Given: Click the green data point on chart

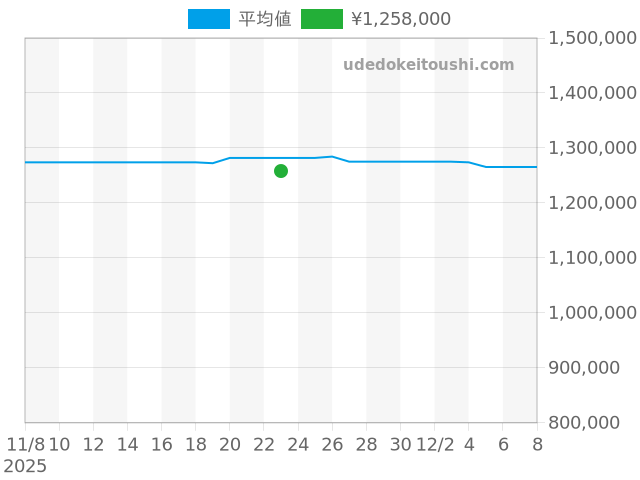Looking at the screenshot, I should [281, 171].
